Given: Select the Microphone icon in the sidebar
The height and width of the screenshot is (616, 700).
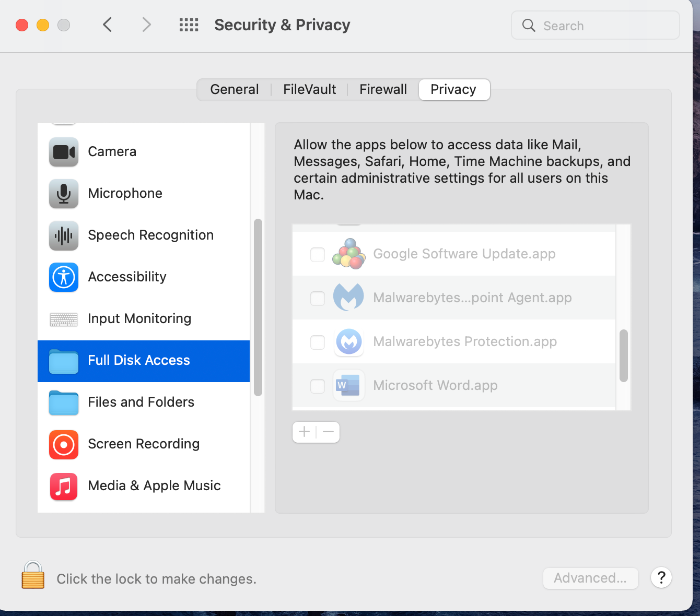Looking at the screenshot, I should pos(64,194).
